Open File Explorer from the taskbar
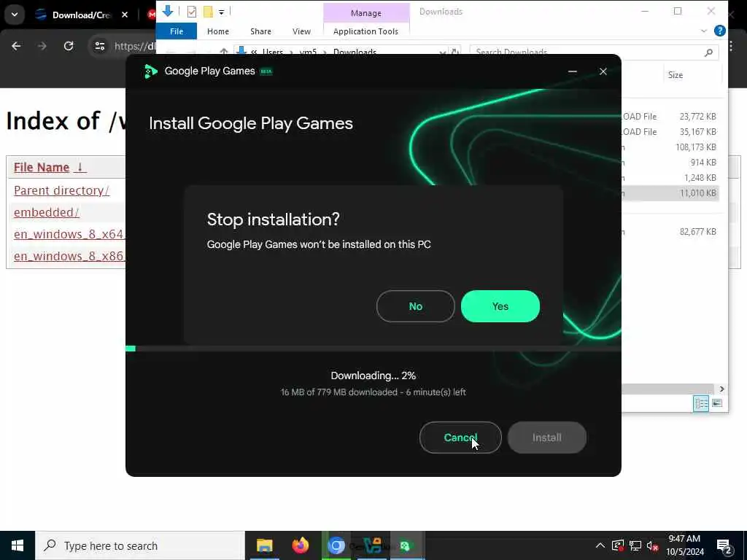Screen dimensions: 747x560 tap(264, 545)
